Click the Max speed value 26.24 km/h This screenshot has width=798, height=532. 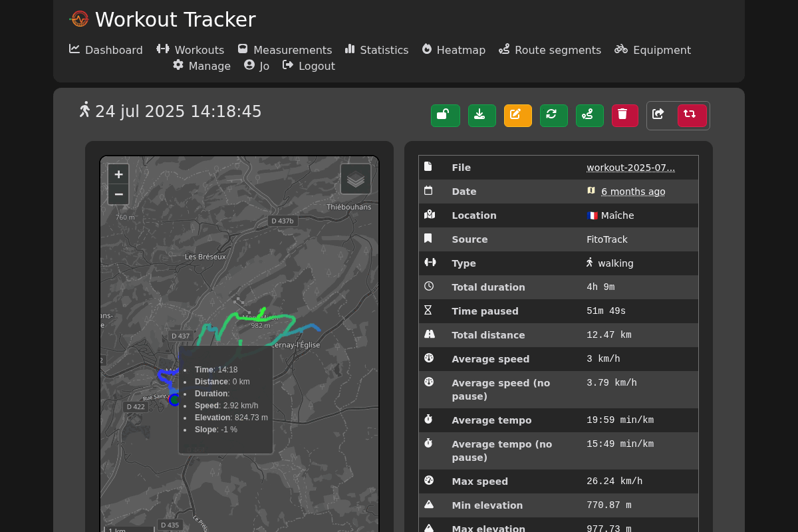[614, 481]
